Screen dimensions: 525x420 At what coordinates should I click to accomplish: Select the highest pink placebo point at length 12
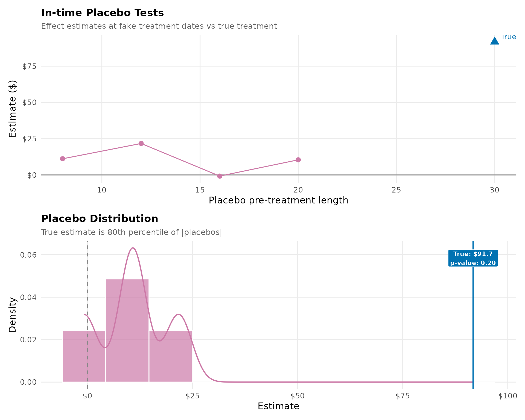click(141, 144)
